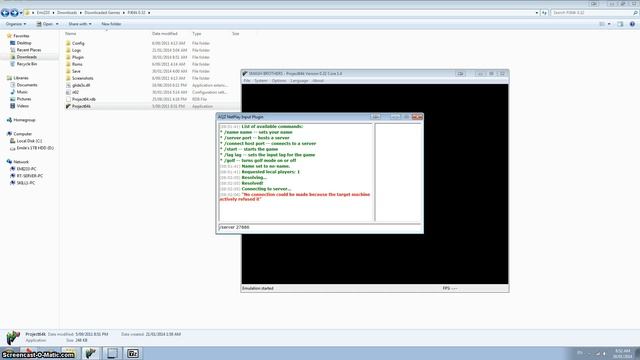Click the NetPlay player list panel
The width and height of the screenshot is (640, 360).
click(398, 172)
